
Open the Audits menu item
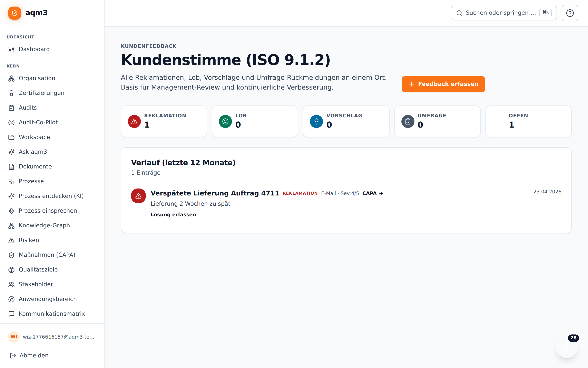[x=52, y=108]
